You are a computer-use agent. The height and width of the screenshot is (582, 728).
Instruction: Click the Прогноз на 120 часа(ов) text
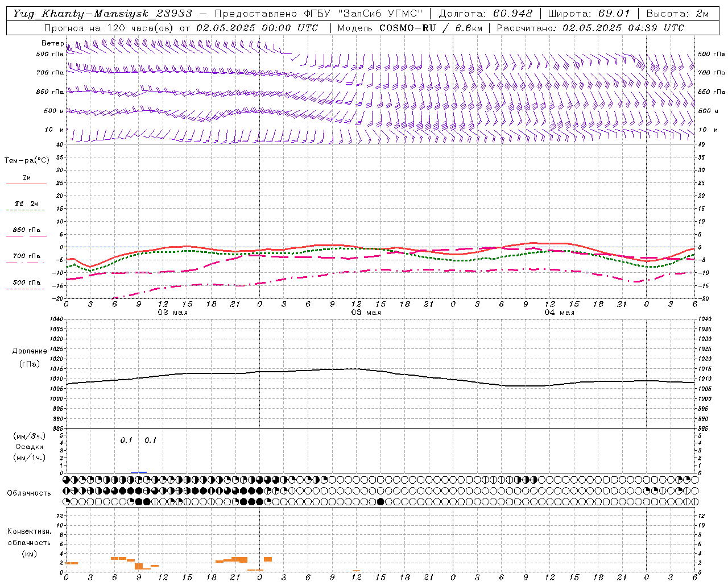pos(110,28)
